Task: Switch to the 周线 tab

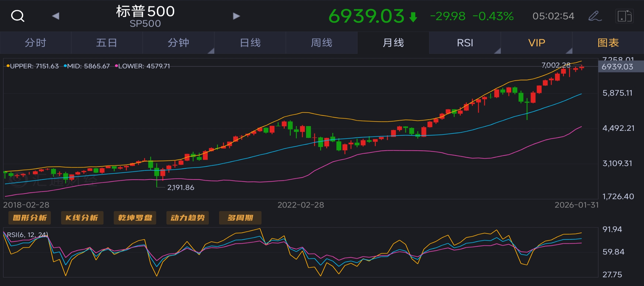Action: [322, 43]
